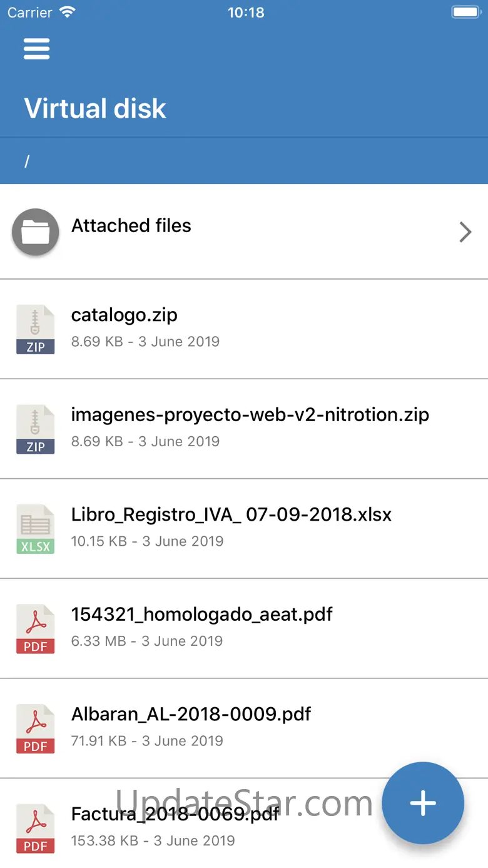Select Albaran_AL-2018-0009.pdf file name

[x=191, y=714]
